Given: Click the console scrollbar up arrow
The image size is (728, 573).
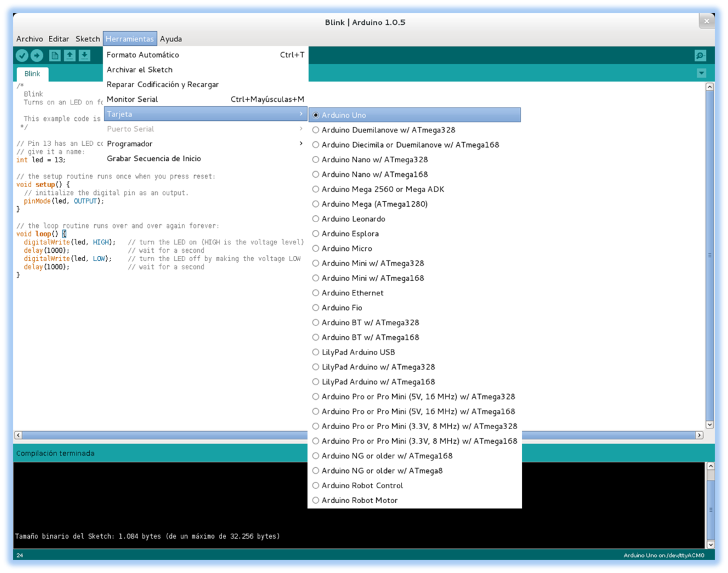Looking at the screenshot, I should click(x=710, y=466).
